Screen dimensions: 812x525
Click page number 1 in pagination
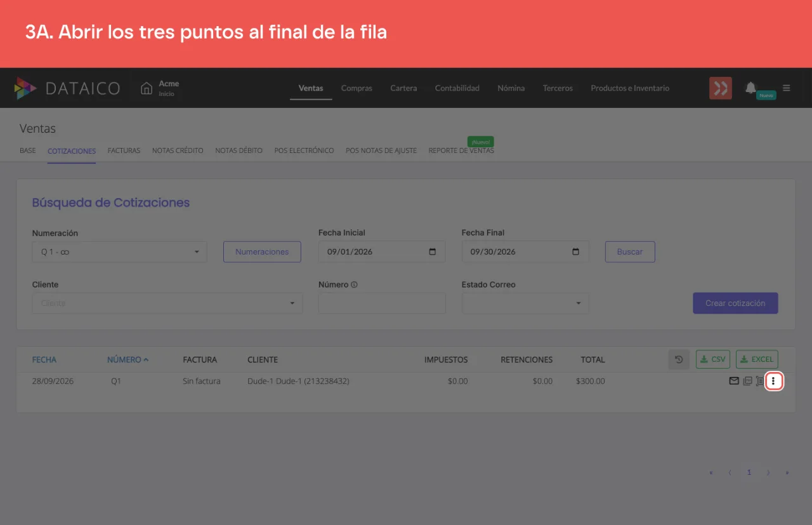coord(749,472)
